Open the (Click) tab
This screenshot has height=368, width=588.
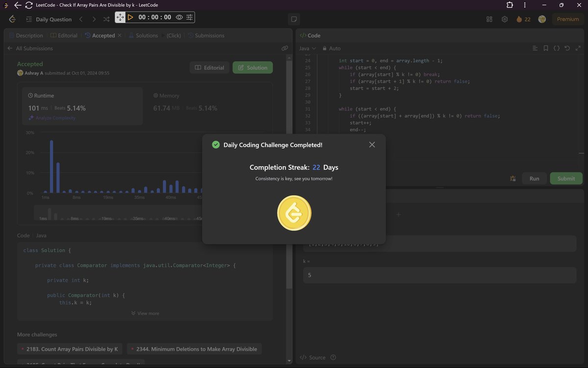click(x=173, y=35)
